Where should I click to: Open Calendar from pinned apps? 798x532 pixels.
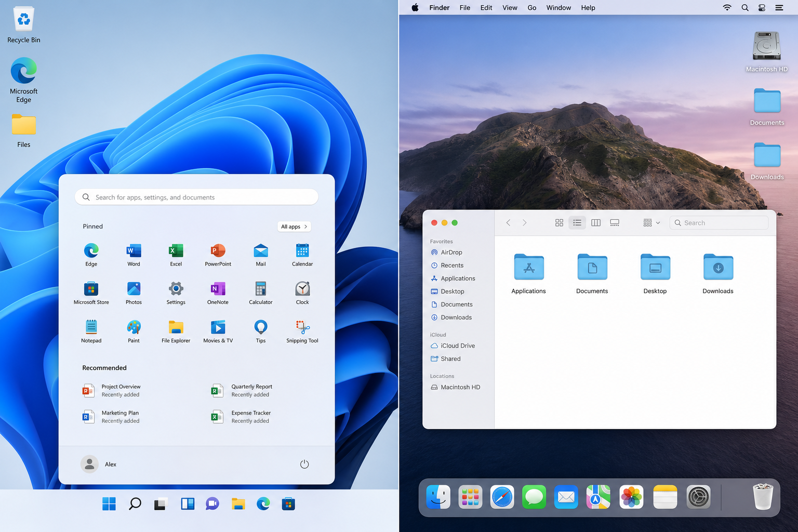point(302,255)
